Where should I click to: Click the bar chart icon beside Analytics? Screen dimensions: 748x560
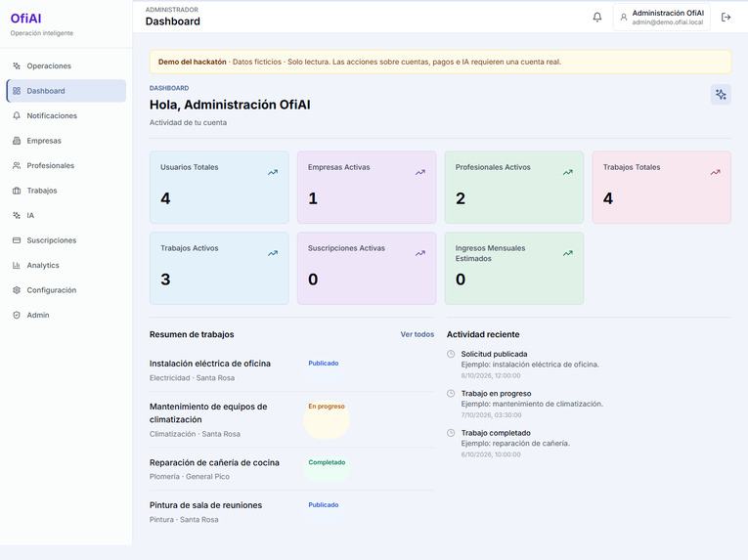tap(17, 265)
